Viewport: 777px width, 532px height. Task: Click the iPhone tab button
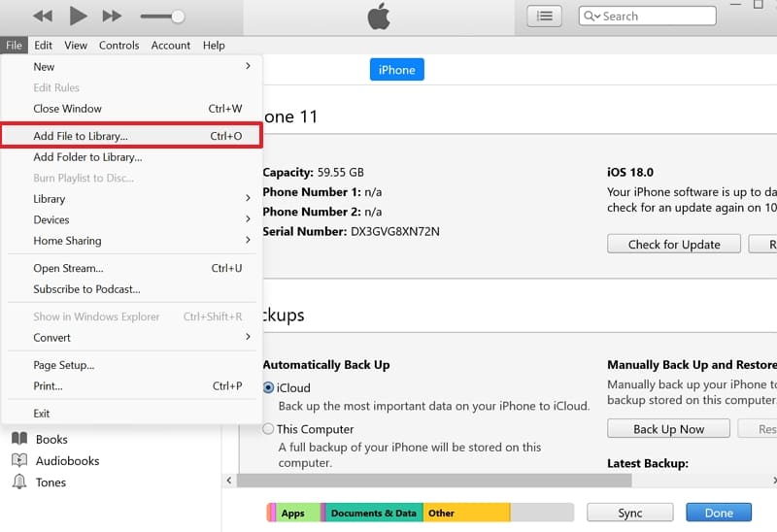(397, 69)
